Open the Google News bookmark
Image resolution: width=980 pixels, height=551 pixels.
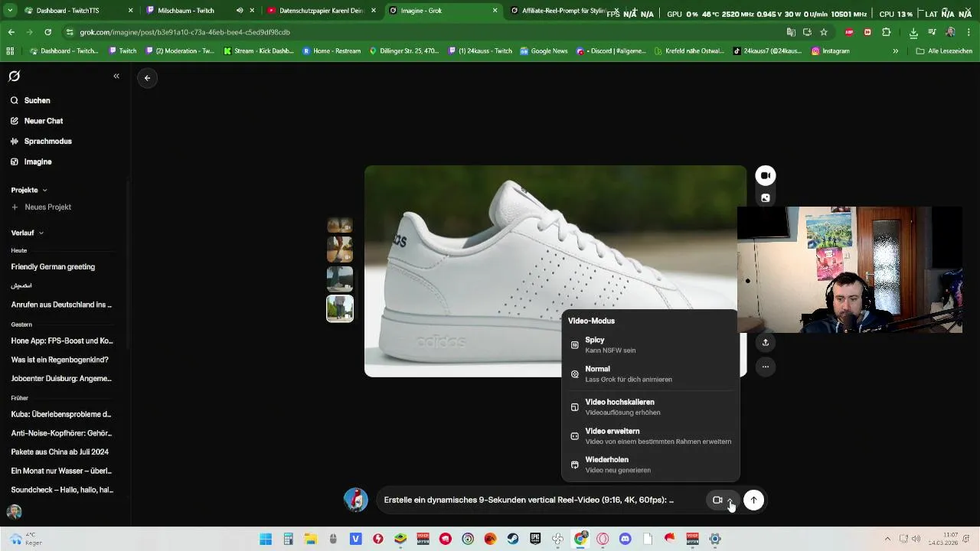544,51
